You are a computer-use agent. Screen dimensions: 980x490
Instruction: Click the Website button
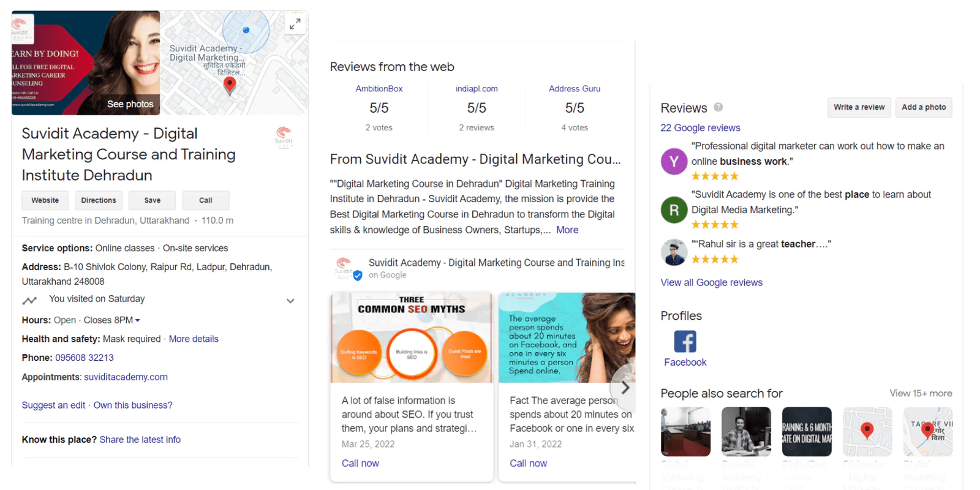(45, 200)
